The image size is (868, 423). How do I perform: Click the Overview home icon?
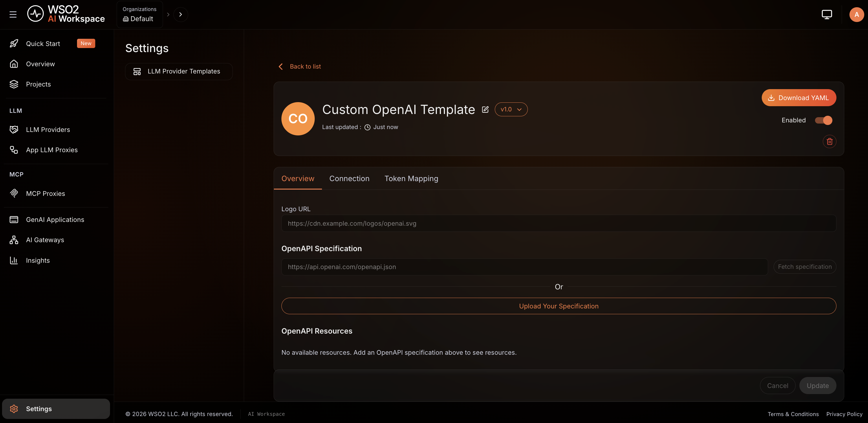click(x=14, y=64)
